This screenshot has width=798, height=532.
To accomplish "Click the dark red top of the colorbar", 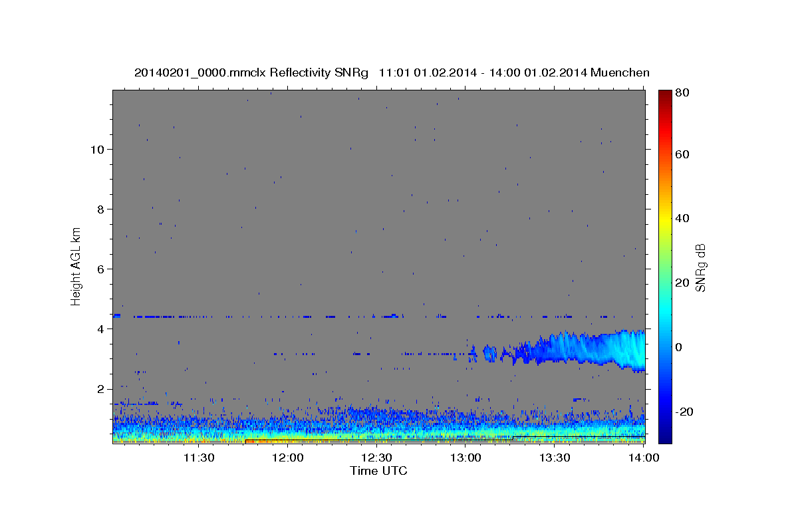I will 665,96.
